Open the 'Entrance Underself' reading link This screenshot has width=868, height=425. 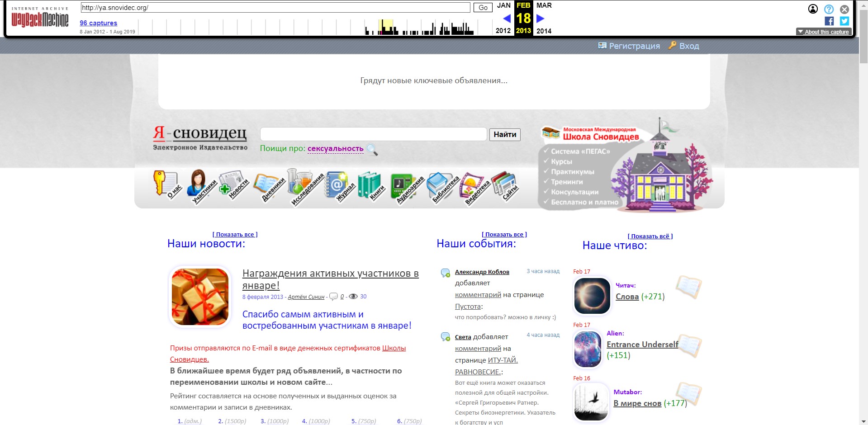[642, 344]
